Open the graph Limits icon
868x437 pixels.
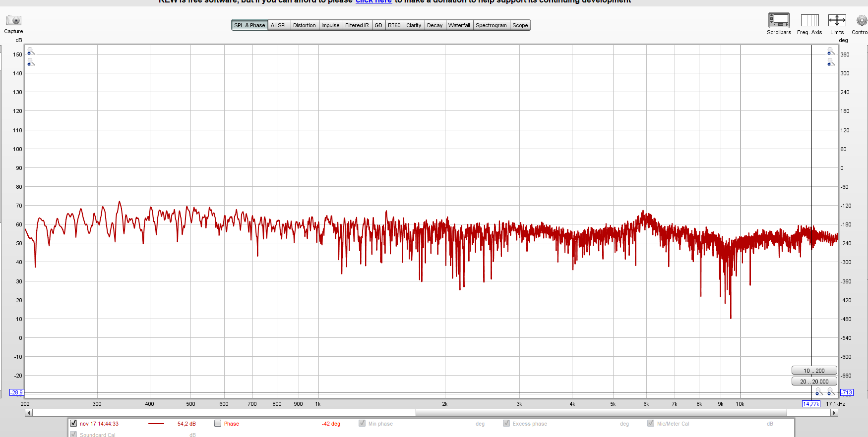coord(837,20)
